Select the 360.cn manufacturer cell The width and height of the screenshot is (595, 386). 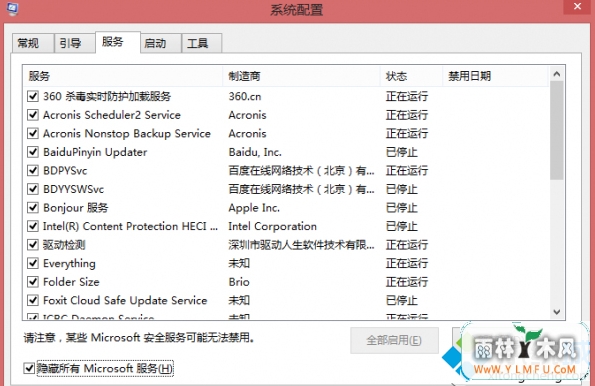click(245, 96)
